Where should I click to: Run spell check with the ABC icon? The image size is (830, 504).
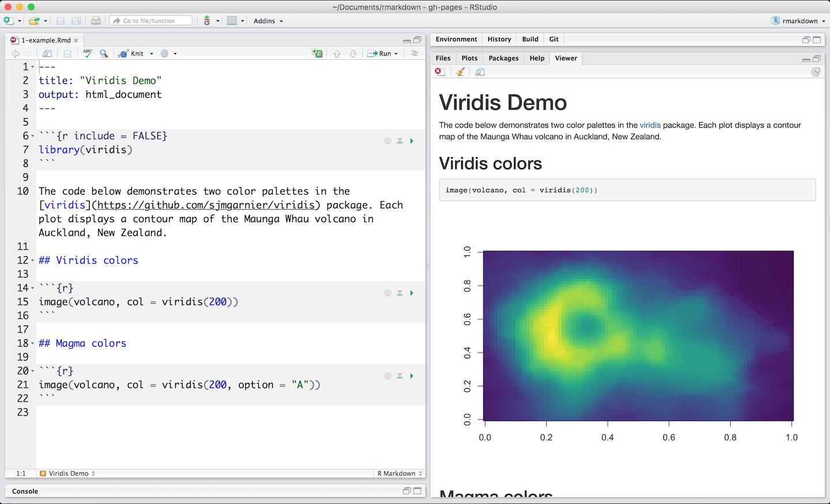click(x=88, y=53)
